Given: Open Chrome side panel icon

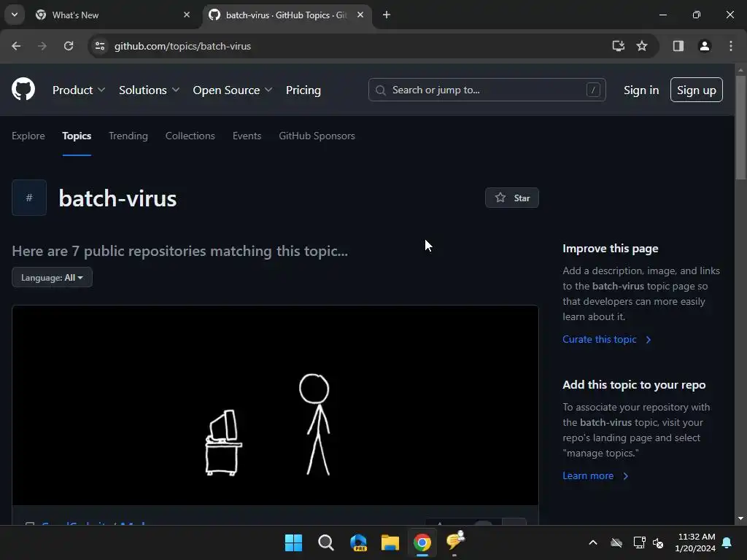Looking at the screenshot, I should 678,46.
